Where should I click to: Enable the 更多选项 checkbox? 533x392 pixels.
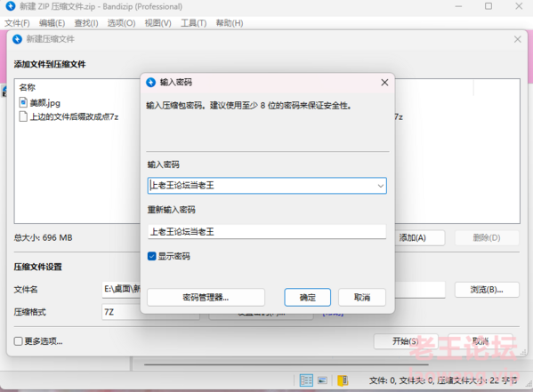pyautogui.click(x=18, y=340)
